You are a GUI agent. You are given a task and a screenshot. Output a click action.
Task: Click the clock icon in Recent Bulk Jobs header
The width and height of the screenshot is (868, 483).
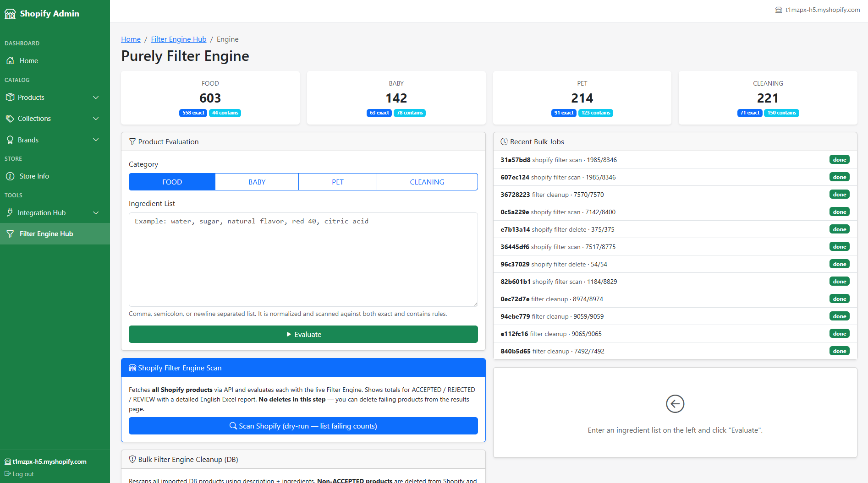[x=504, y=142]
